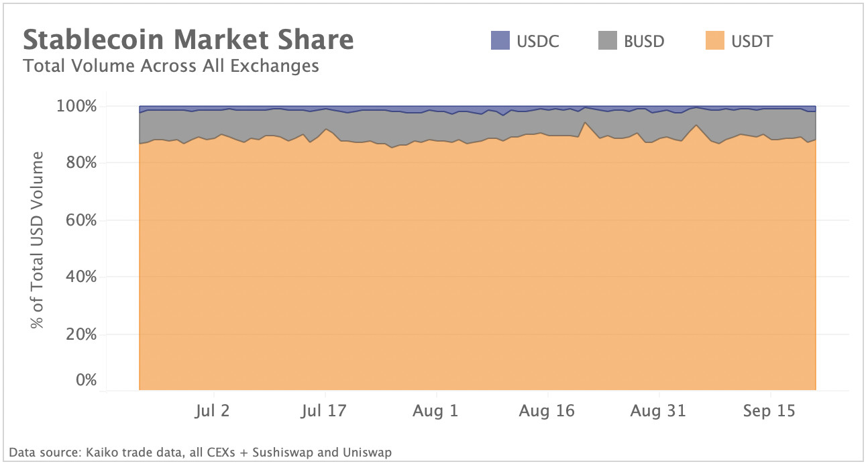Click the Aug 31 date label
Screen dimensions: 868x466
658,411
